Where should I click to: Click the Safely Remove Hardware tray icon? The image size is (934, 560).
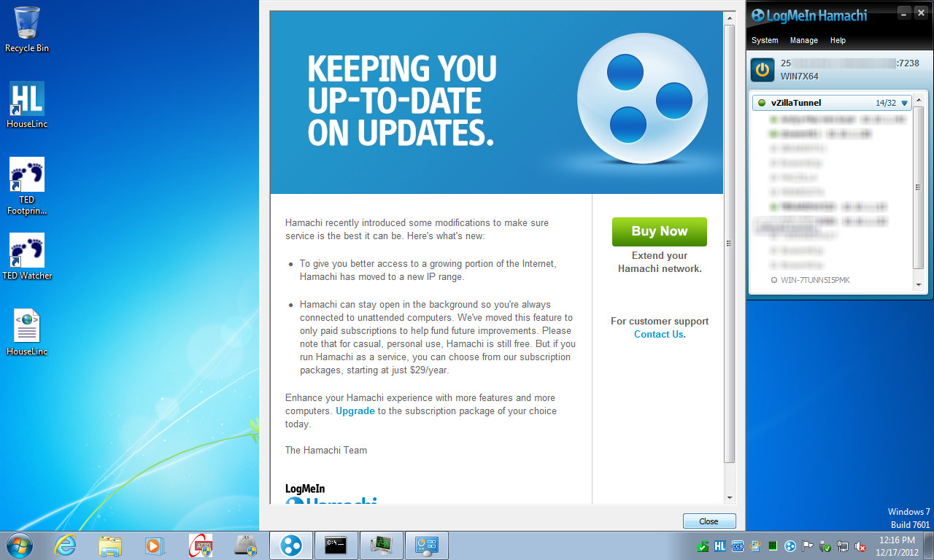point(825,545)
